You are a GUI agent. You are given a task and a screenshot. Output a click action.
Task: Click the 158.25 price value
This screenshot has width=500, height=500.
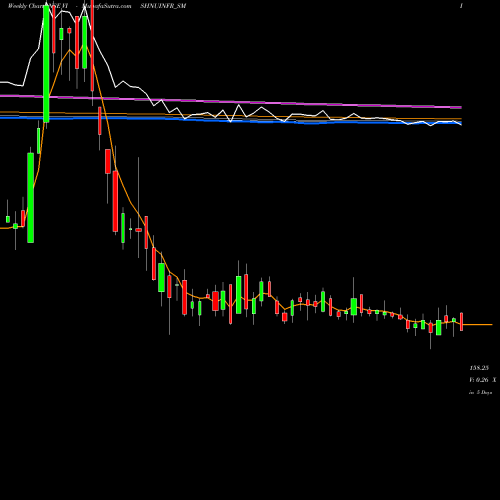click(479, 368)
